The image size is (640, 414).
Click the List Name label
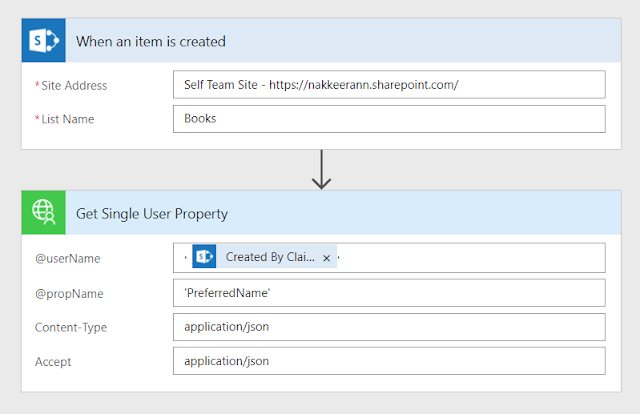[x=68, y=119]
